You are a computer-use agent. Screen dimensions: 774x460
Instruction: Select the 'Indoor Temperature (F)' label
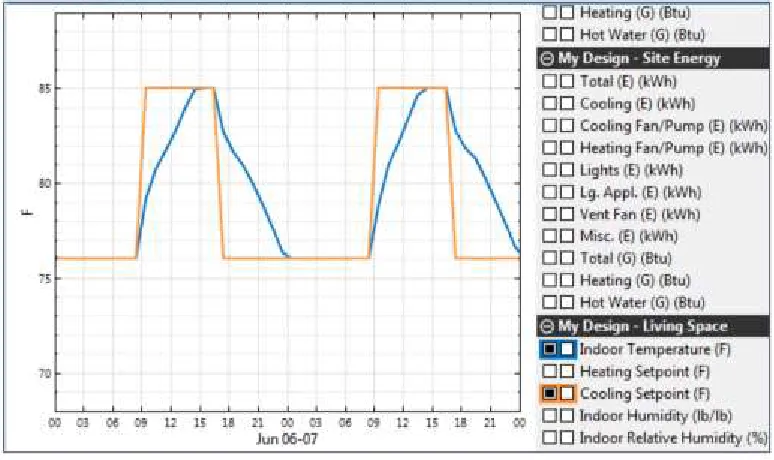655,349
